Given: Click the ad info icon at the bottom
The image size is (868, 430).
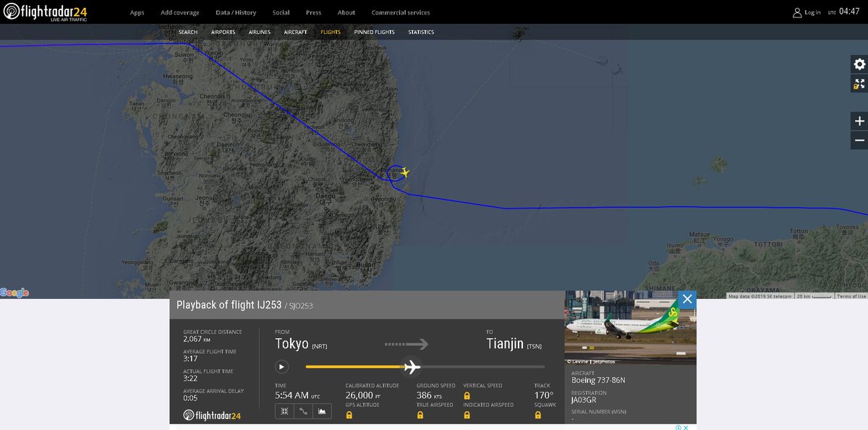Looking at the screenshot, I should point(678,427).
